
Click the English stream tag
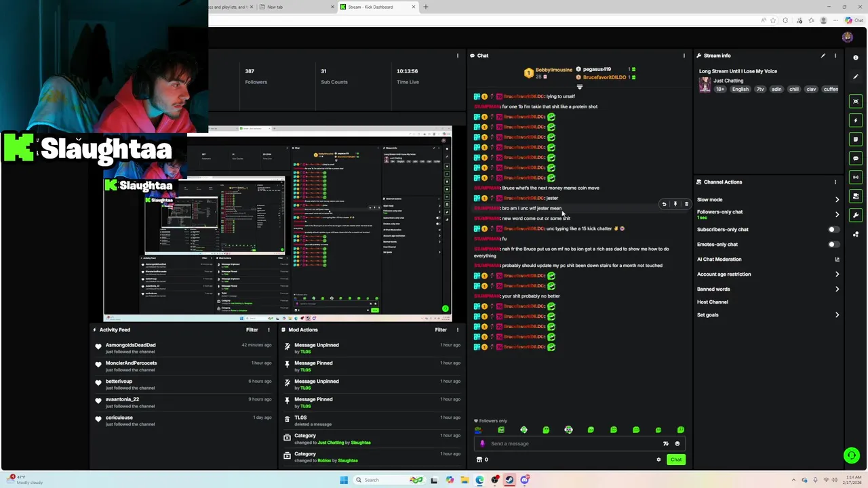(x=741, y=89)
